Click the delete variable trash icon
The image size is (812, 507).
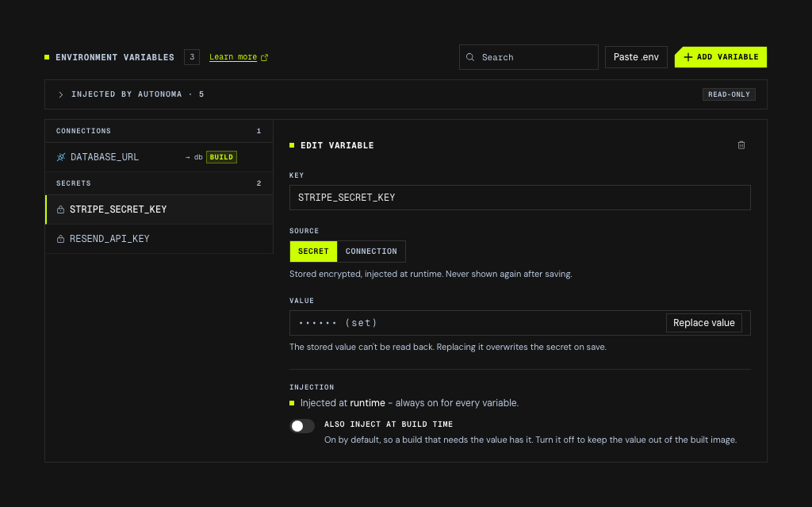coord(741,145)
